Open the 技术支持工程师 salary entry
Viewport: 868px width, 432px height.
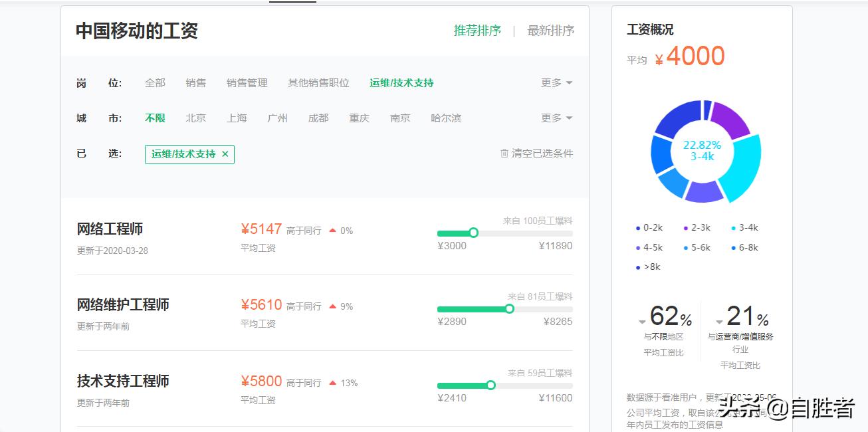click(x=123, y=381)
